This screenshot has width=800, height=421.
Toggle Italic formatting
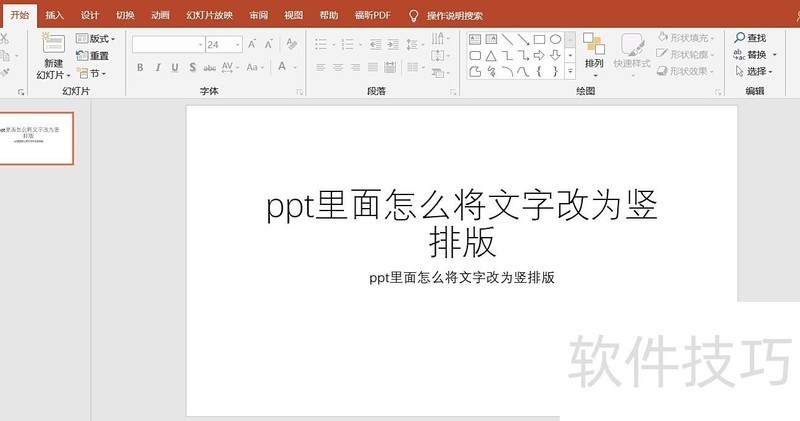(157, 67)
